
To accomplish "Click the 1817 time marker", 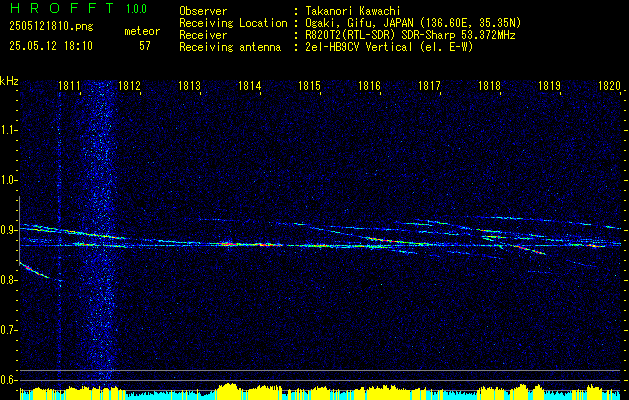I will click(430, 85).
